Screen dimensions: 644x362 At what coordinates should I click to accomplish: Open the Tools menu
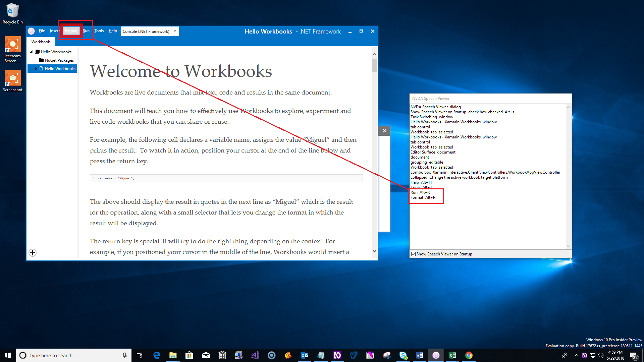pos(99,31)
